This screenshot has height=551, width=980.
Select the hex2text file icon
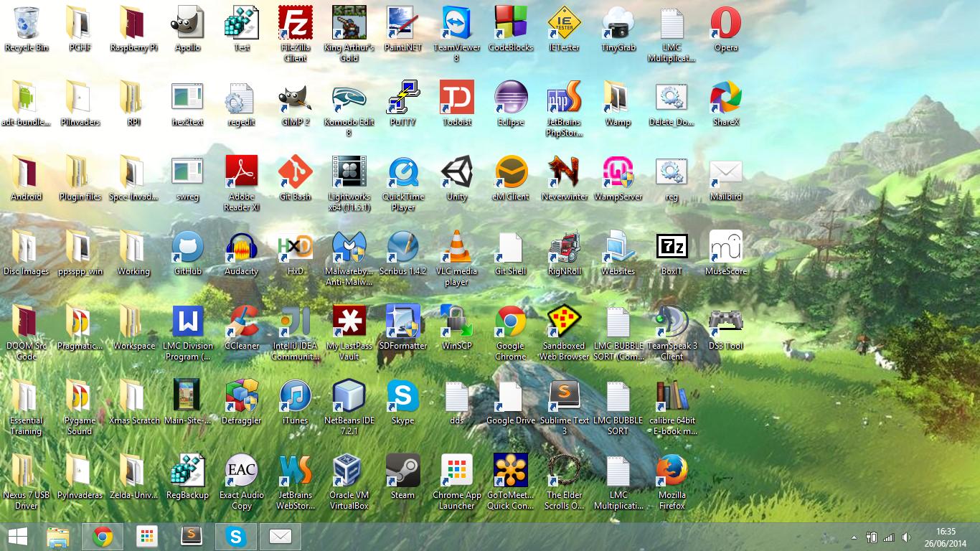(x=188, y=103)
